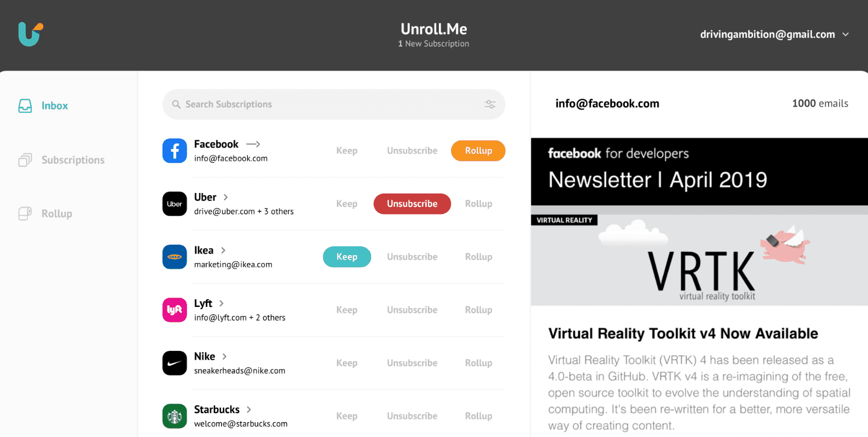Viewport: 868px width, 437px height.
Task: Click the Uber brand logo
Action: click(x=175, y=204)
